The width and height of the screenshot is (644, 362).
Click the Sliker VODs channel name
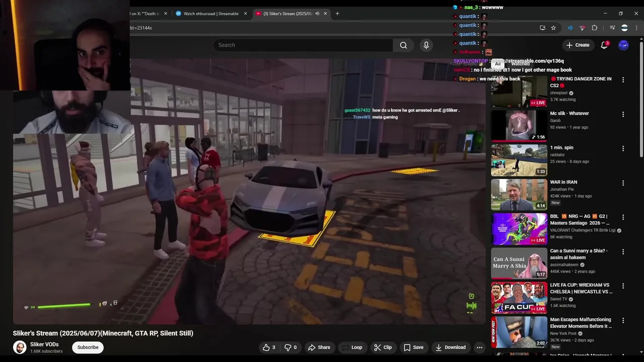pos(44,344)
